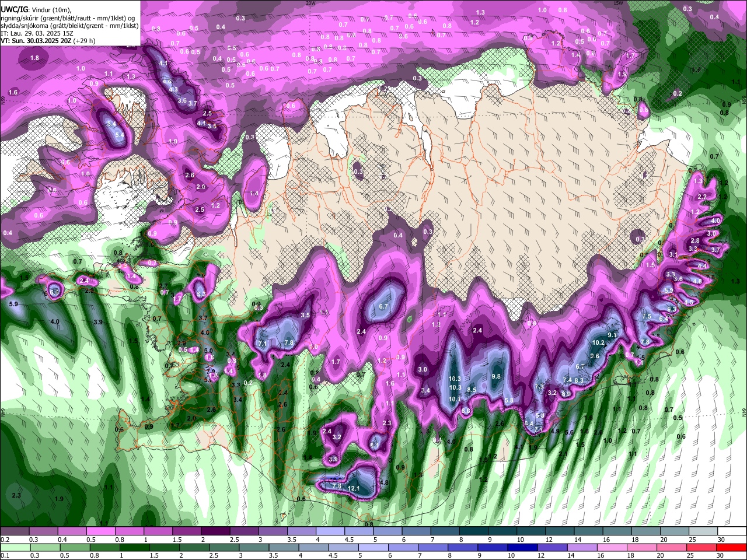747x560 pixels.
Task: Click the 9.1 precipitation value on the map
Action: pos(612,335)
